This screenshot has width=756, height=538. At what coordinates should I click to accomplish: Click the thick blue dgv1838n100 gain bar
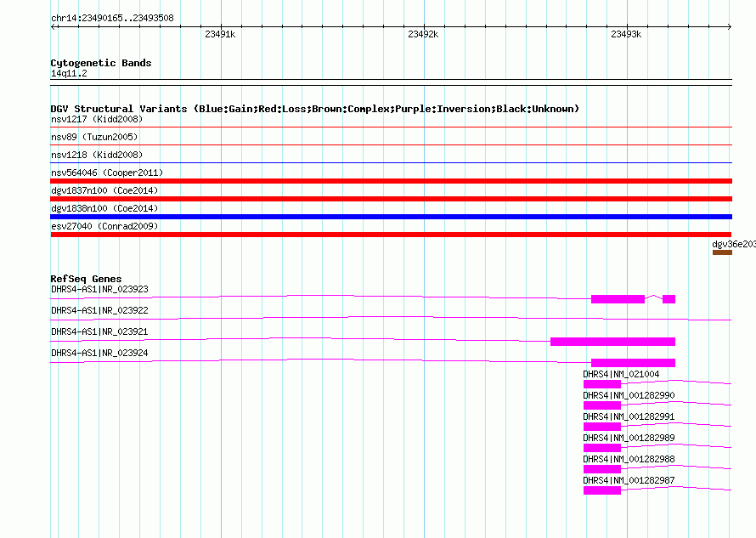(391, 217)
